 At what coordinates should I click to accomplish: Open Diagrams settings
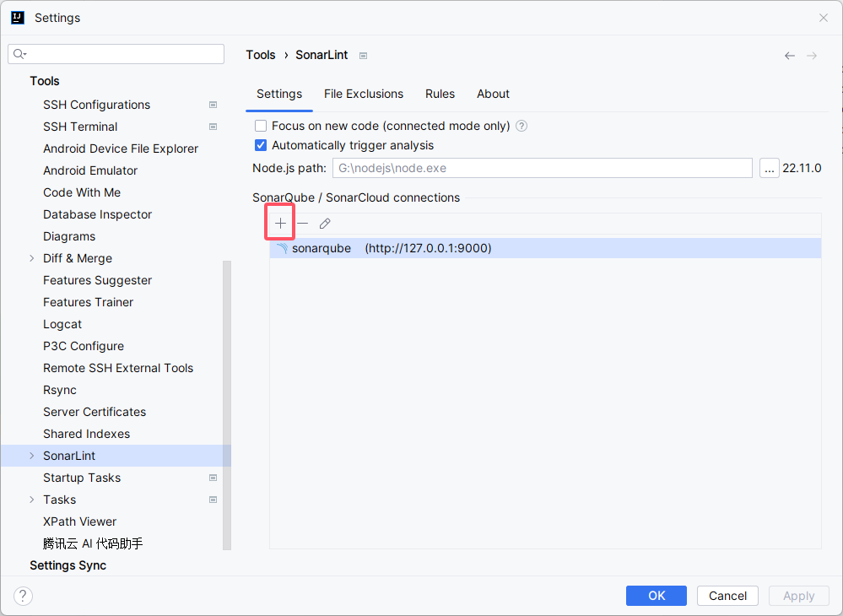(x=69, y=236)
